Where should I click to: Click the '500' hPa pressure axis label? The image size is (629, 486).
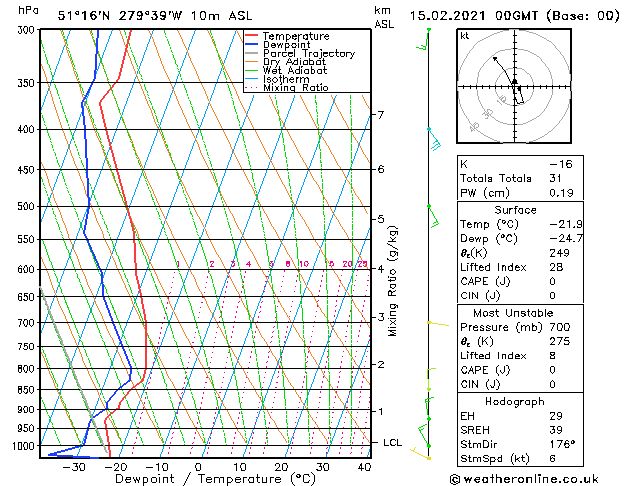[x=28, y=207]
